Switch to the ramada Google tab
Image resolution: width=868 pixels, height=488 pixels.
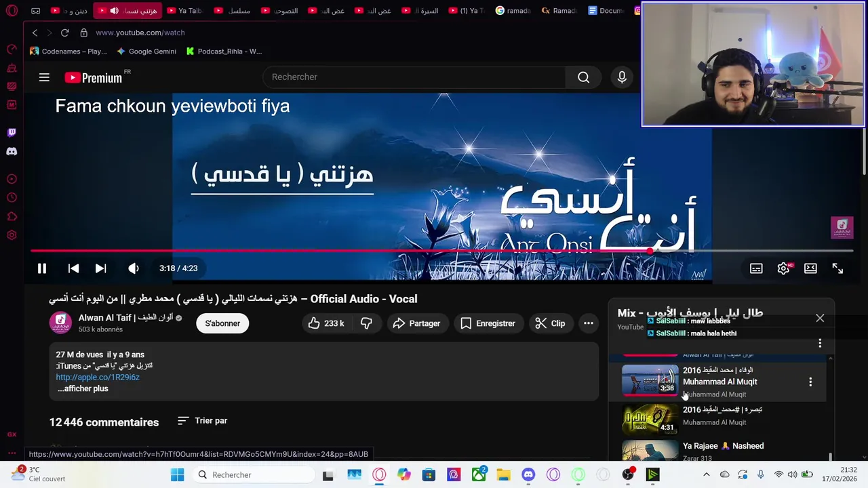pos(513,11)
